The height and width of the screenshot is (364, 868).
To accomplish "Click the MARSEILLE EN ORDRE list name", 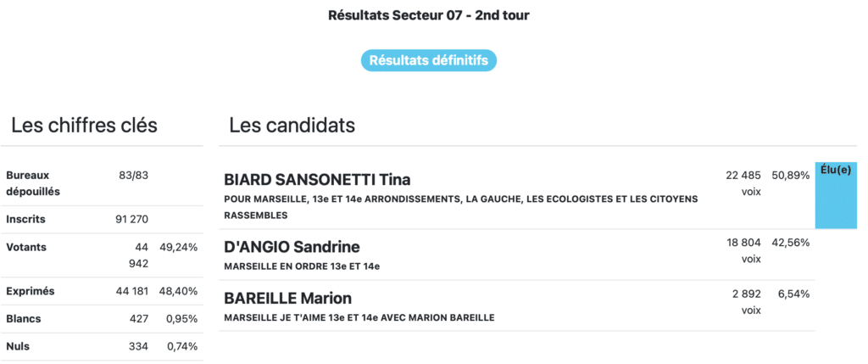I will (302, 266).
